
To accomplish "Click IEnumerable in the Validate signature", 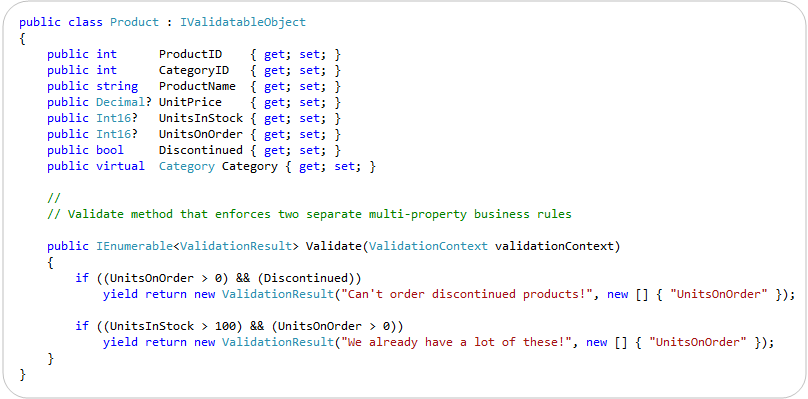I will (134, 246).
